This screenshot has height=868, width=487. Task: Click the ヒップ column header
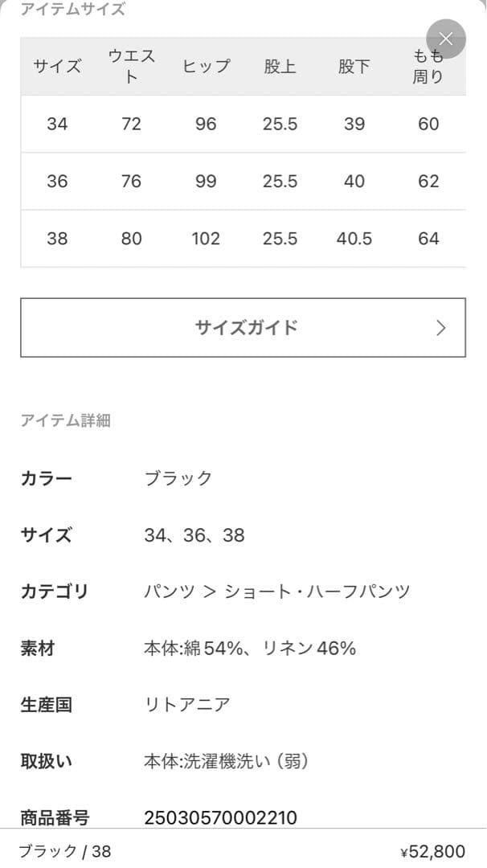[x=206, y=67]
